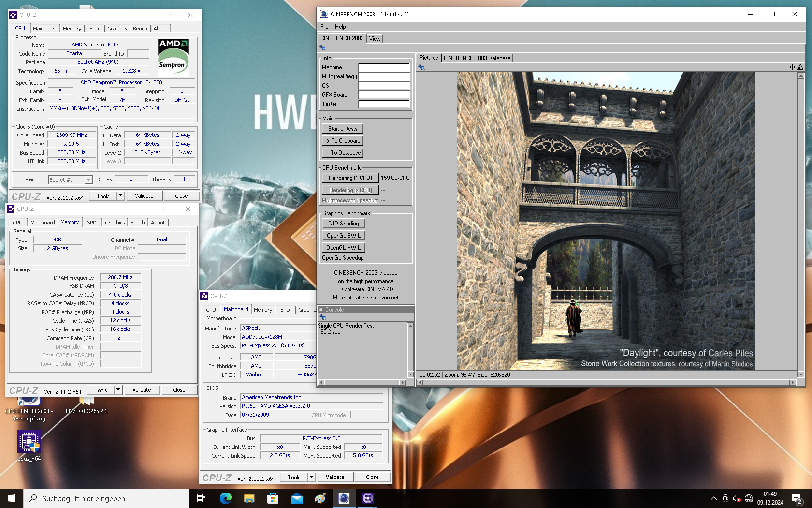The width and height of the screenshot is (812, 508).
Task: Click the four-arrow move icon above the picture
Action: pyautogui.click(x=792, y=67)
